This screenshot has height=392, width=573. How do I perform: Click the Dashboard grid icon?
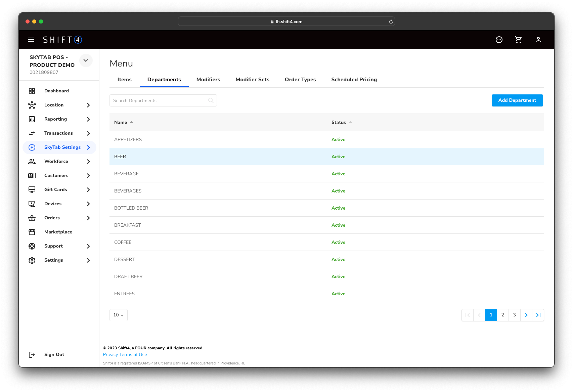32,91
